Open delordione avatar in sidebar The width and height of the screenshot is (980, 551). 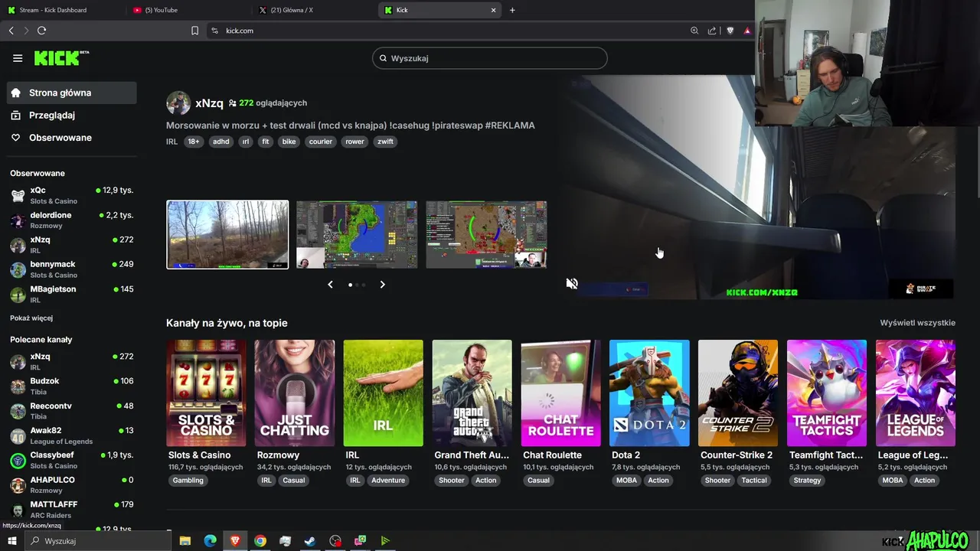click(18, 220)
